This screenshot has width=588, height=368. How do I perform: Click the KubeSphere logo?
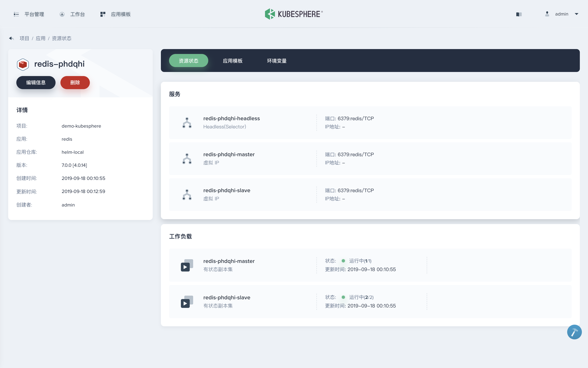coord(294,14)
